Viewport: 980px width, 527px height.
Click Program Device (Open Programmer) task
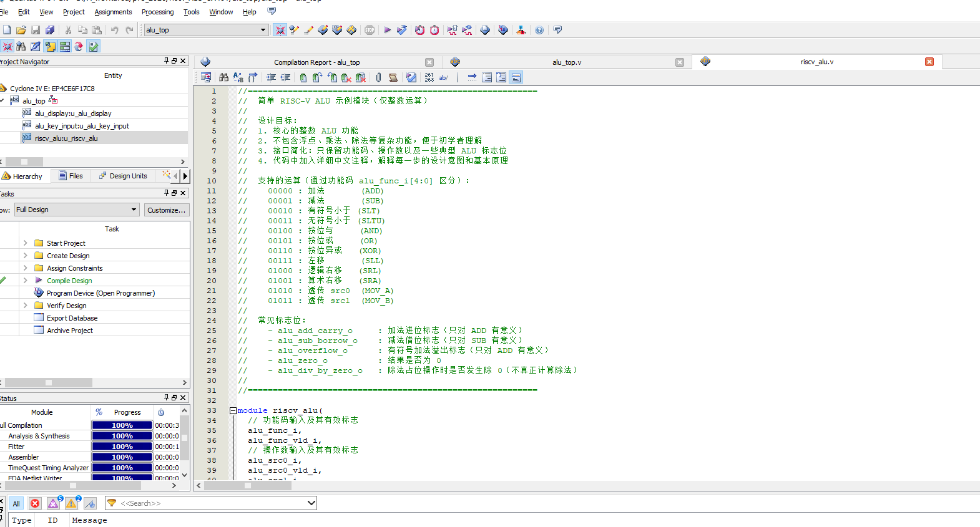pos(100,293)
